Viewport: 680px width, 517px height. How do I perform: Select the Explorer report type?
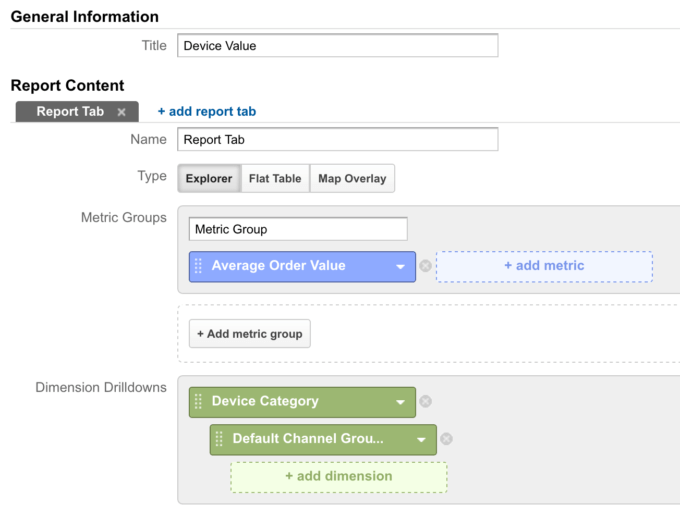pos(209,178)
